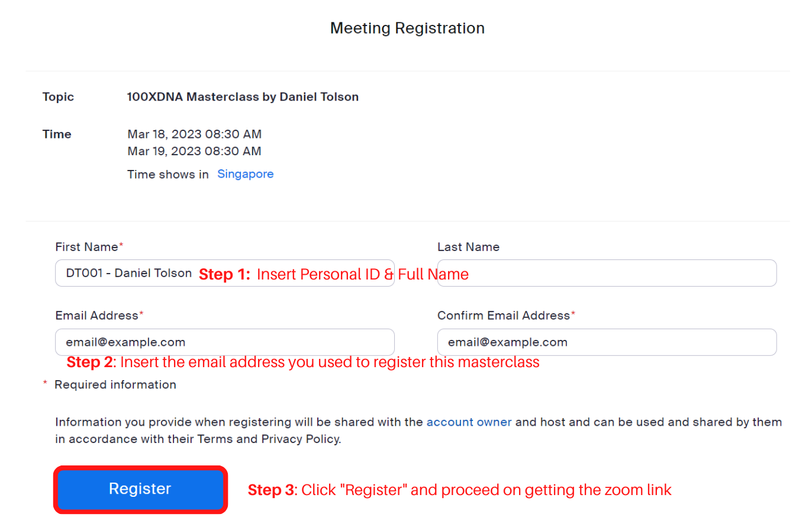Click the red Step 3 instruction text
The width and height of the screenshot is (812, 530).
(459, 490)
